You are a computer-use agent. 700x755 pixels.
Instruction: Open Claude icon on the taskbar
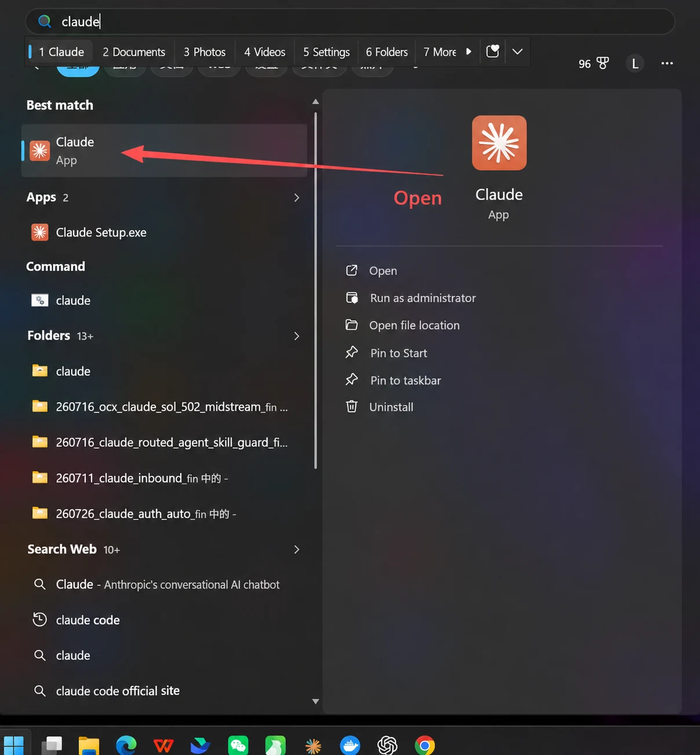(313, 745)
